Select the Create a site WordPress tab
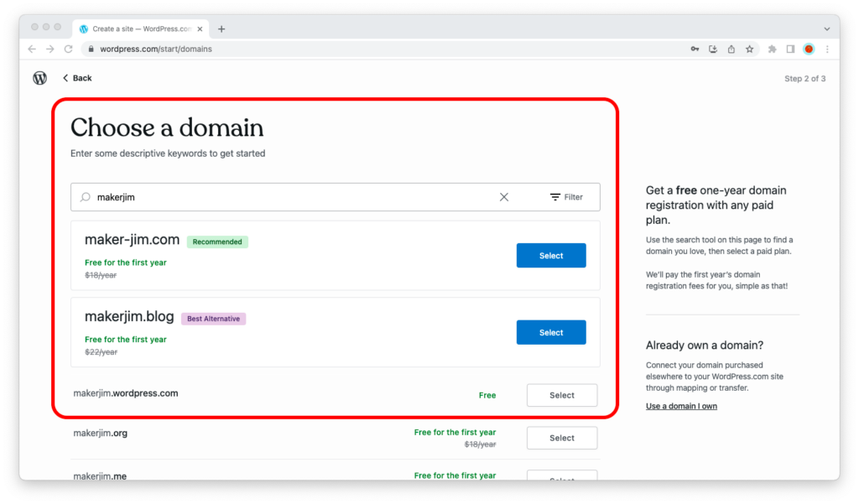Screen dimensions: 859x504 point(141,29)
